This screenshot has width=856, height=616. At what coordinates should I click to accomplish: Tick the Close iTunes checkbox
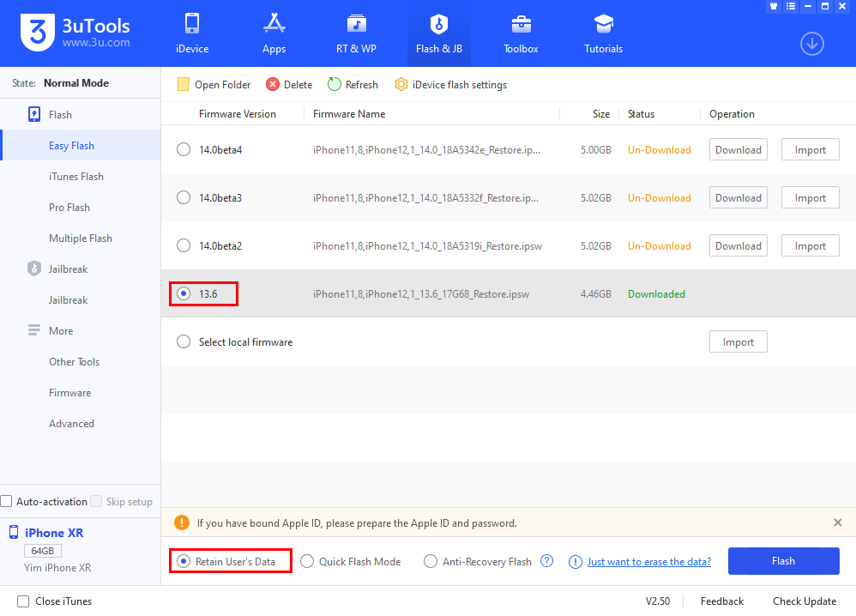point(23,601)
